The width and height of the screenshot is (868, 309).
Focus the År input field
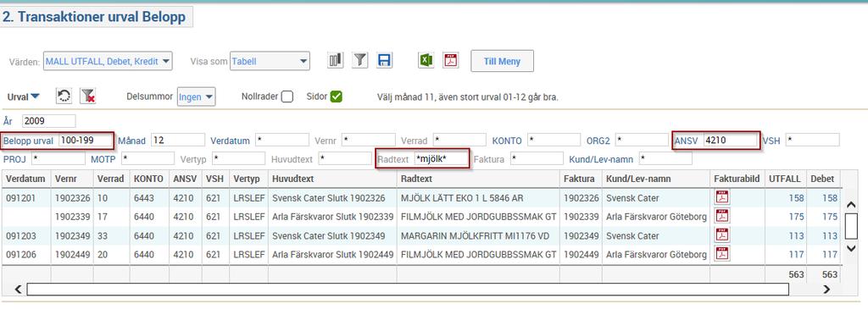pos(48,121)
